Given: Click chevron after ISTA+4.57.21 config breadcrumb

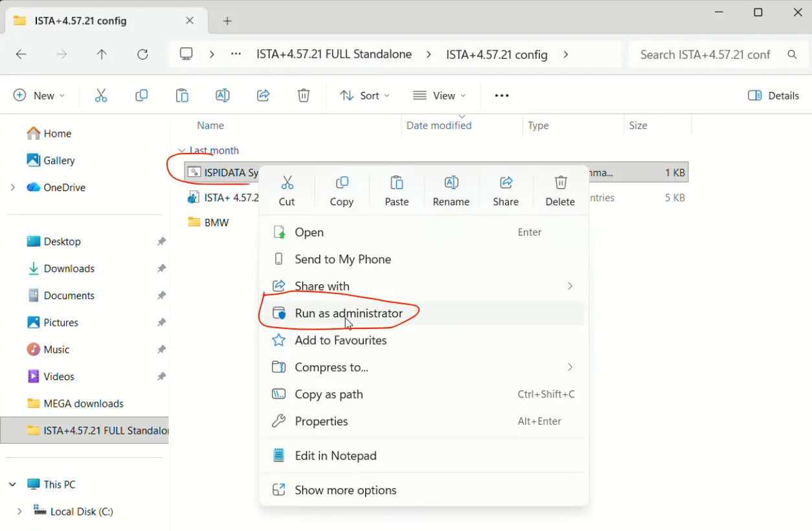Looking at the screenshot, I should [566, 54].
